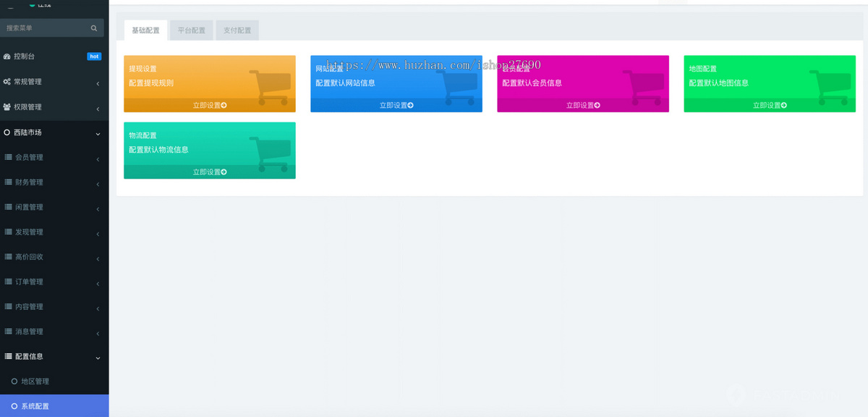Click the list icon beside 发现管理
868x417 pixels.
click(x=8, y=232)
